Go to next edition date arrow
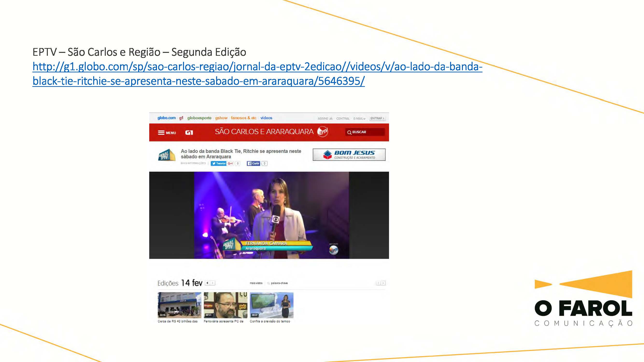This screenshot has width=644, height=362. 212,283
